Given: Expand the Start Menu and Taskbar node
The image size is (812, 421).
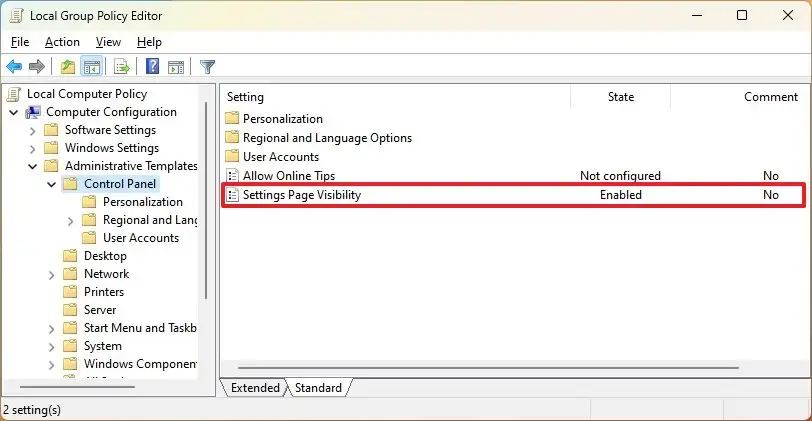Looking at the screenshot, I should [x=51, y=329].
